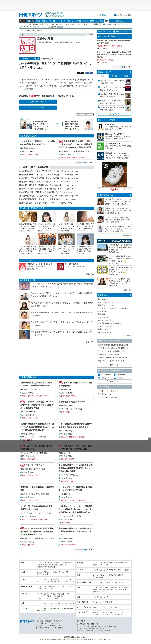
Task: Show next Rakuten ad slide arrow
Action: (129, 189)
